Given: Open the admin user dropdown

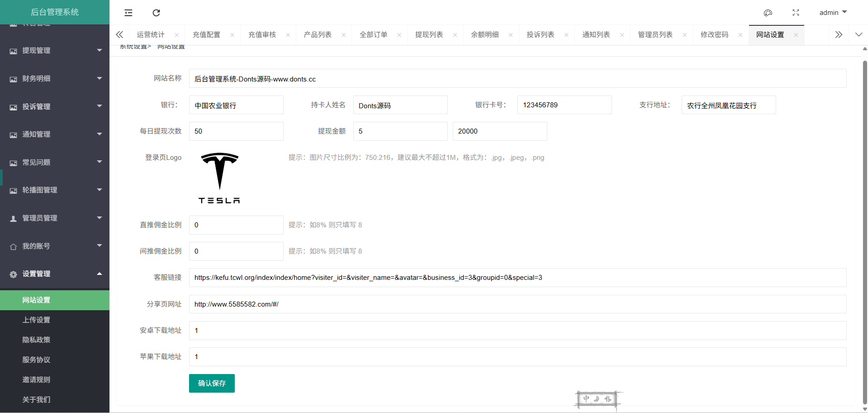Looking at the screenshot, I should pos(833,13).
